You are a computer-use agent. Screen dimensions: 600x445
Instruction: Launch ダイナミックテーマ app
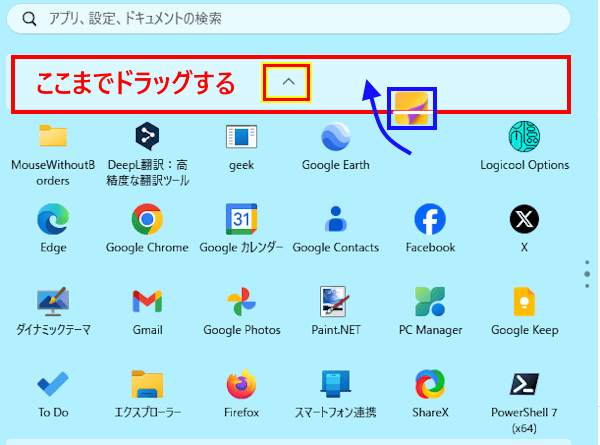[53, 302]
